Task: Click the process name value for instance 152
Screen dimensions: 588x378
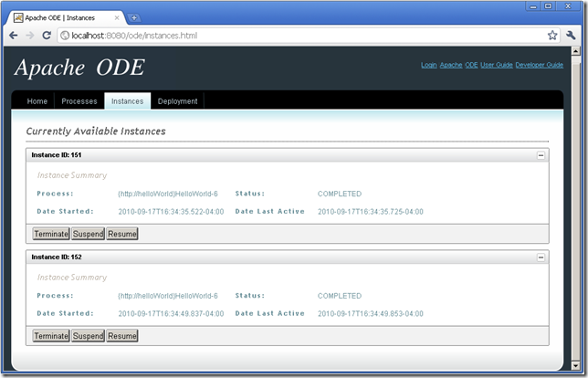Action: pos(168,296)
